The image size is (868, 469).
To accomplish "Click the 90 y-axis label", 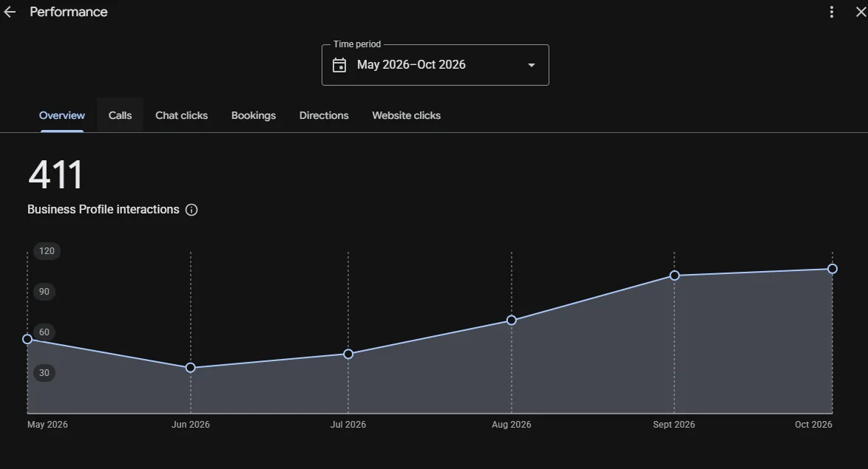I will click(44, 292).
